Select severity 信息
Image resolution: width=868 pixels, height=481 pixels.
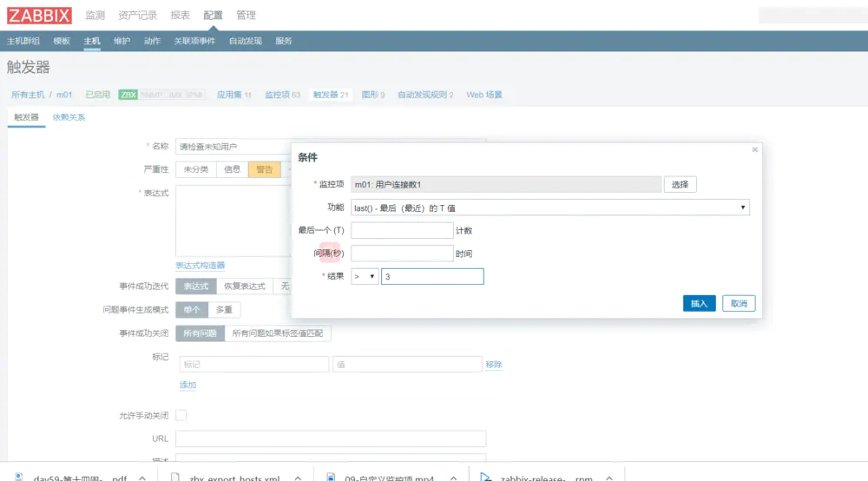pyautogui.click(x=232, y=169)
